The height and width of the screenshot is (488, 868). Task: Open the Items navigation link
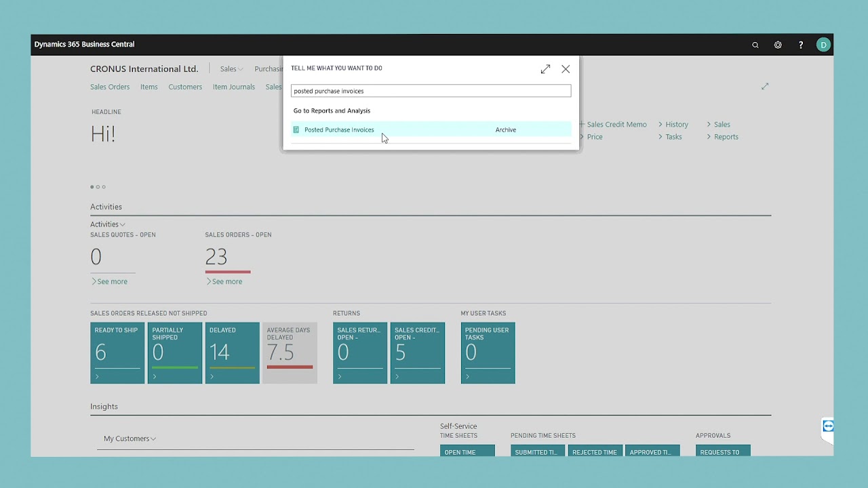(x=149, y=87)
